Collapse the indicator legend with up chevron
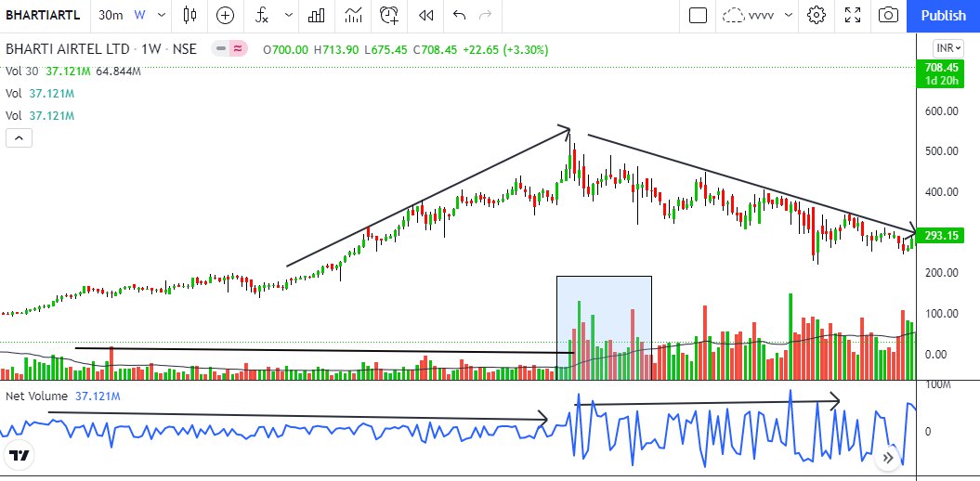 coord(19,137)
